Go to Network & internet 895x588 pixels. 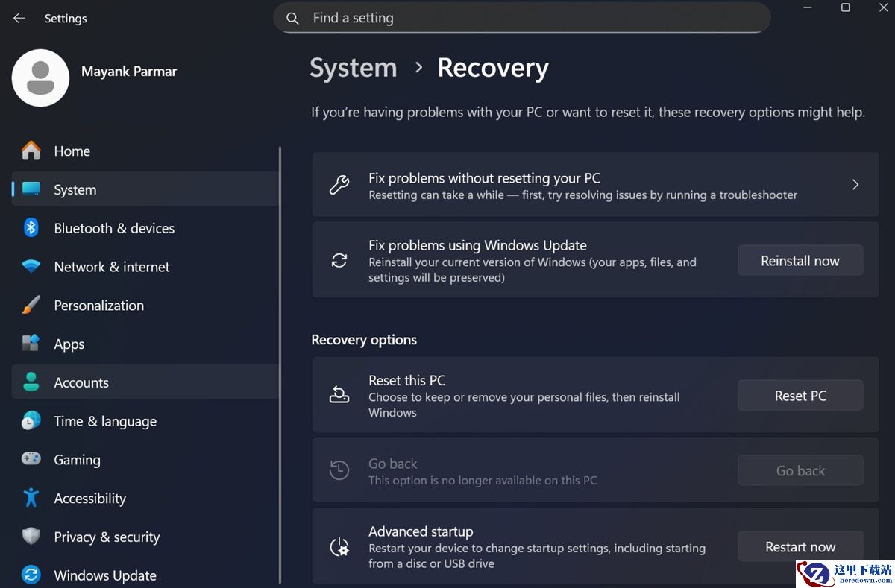click(x=145, y=267)
